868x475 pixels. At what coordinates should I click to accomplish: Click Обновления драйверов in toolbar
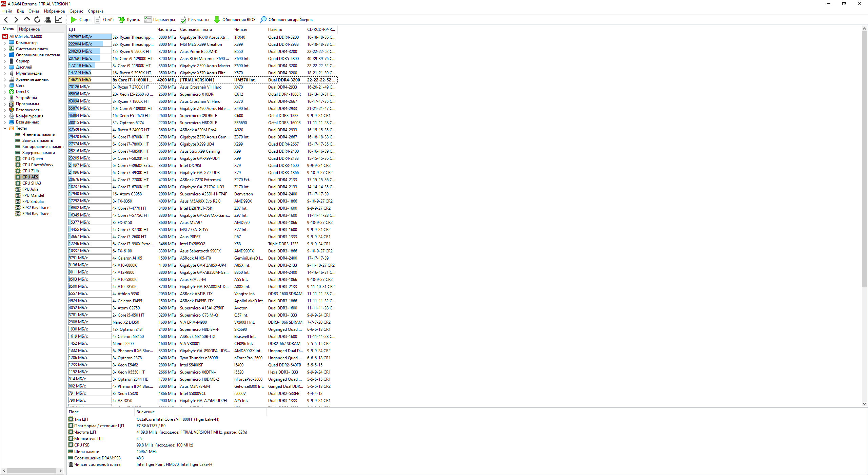click(x=286, y=20)
